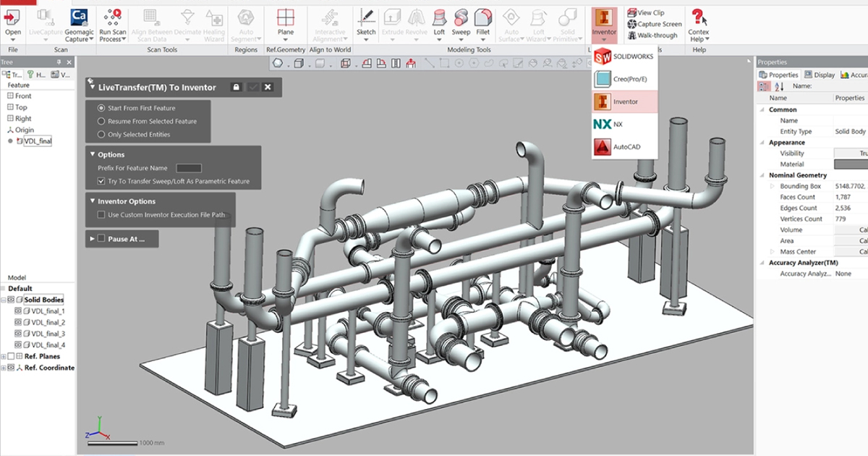
Task: Click the Material color swatch
Action: (x=851, y=164)
